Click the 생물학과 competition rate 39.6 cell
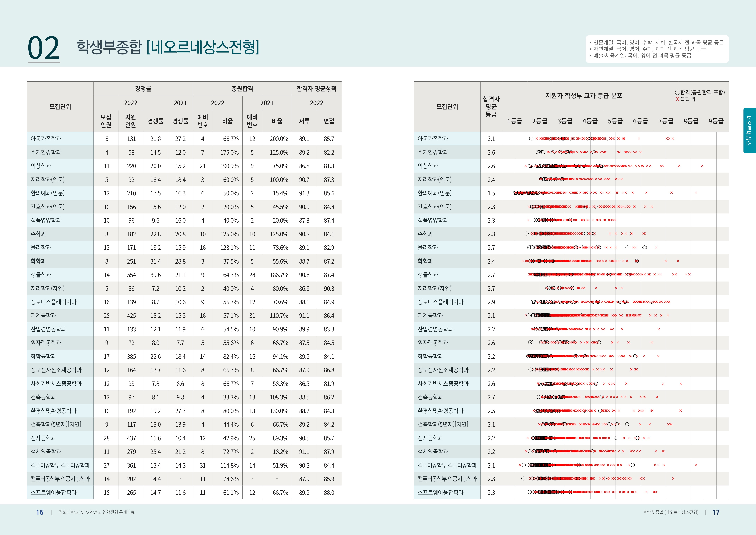The image size is (756, 535). pyautogui.click(x=155, y=275)
